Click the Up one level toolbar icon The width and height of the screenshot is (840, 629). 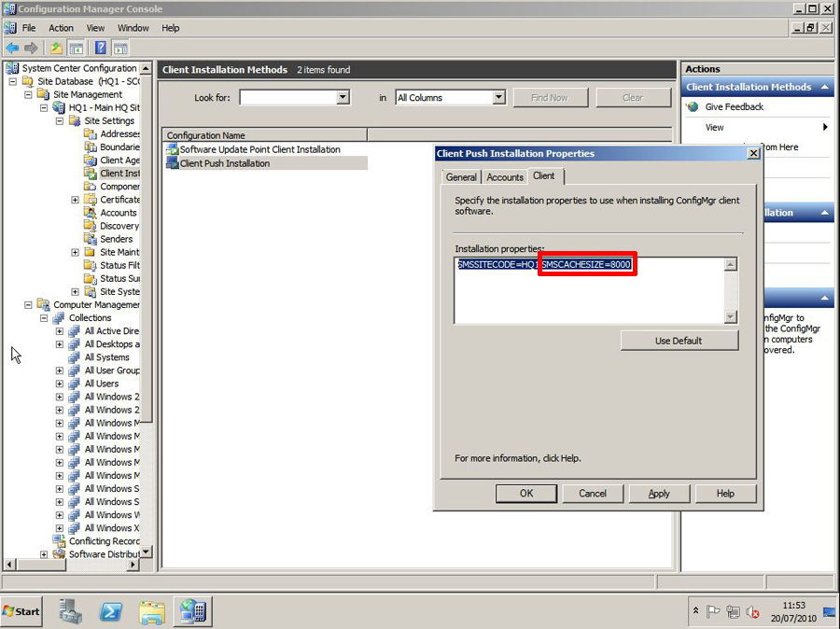click(56, 49)
